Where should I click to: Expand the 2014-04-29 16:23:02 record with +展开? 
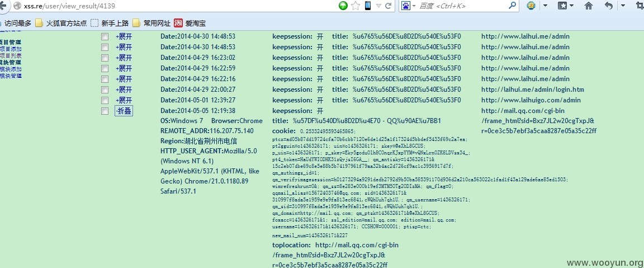point(124,58)
